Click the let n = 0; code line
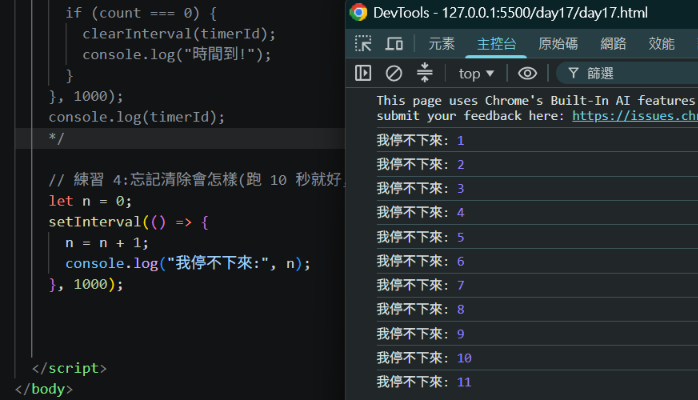 point(90,201)
